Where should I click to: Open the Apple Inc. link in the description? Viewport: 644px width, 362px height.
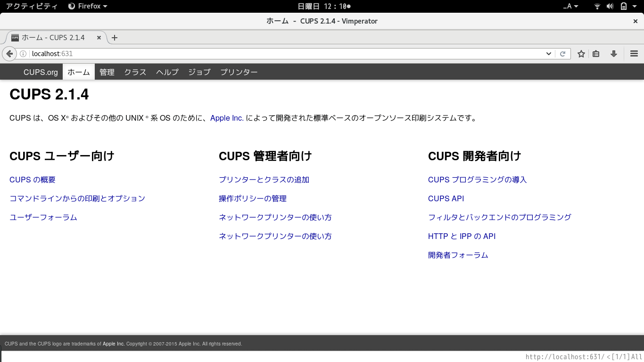[x=227, y=118]
